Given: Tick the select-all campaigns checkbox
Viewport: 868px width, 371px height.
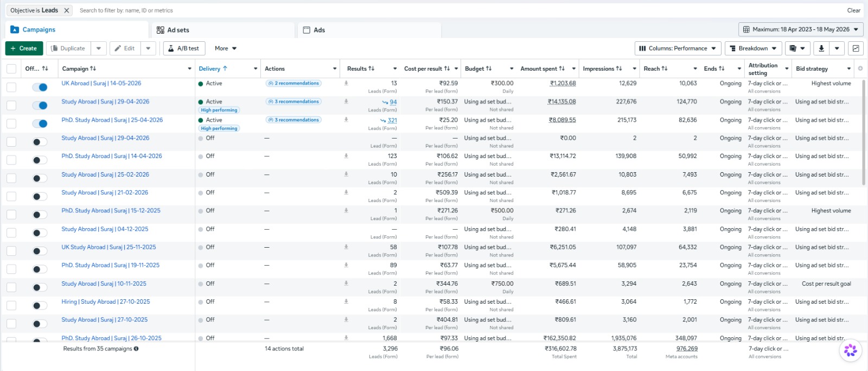Looking at the screenshot, I should (11, 68).
